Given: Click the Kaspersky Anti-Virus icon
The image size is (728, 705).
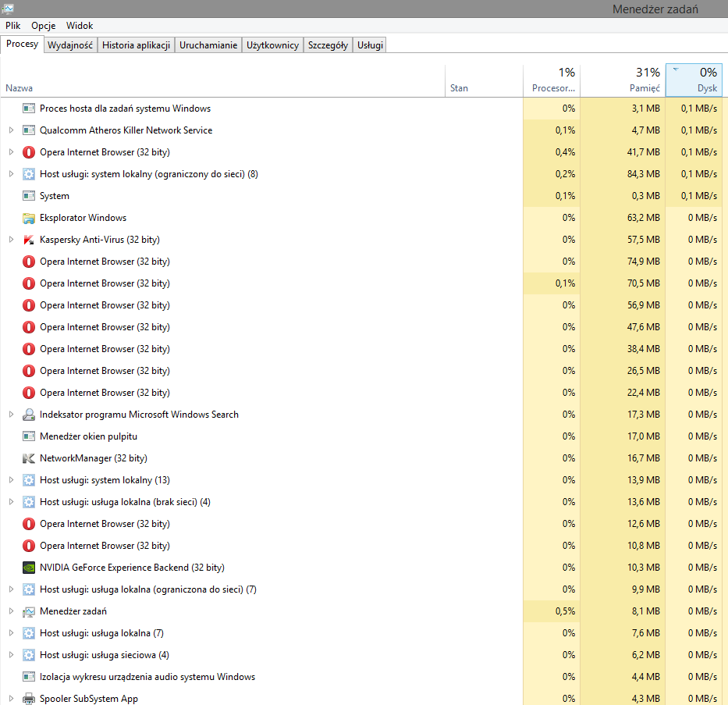Looking at the screenshot, I should 29,240.
